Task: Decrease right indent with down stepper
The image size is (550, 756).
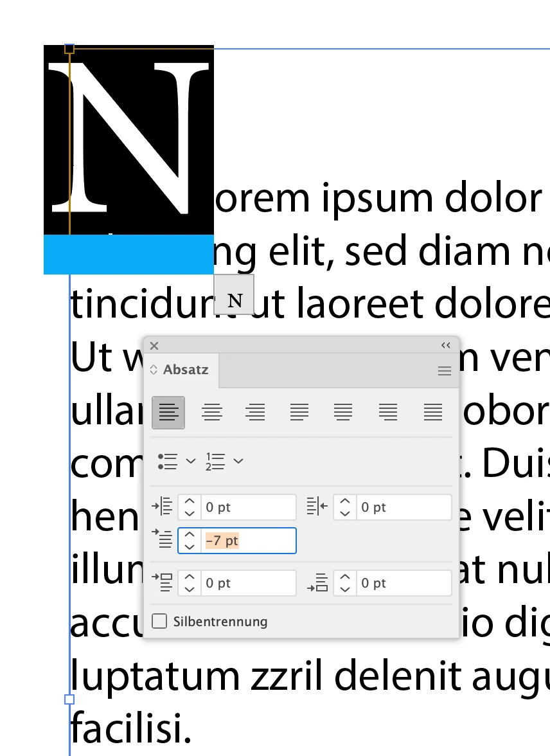Action: tap(345, 514)
